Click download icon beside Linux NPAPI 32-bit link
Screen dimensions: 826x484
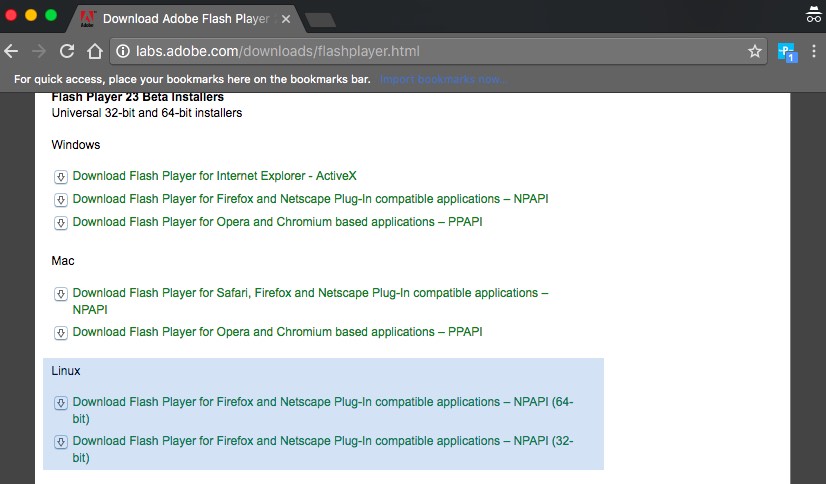click(60, 442)
